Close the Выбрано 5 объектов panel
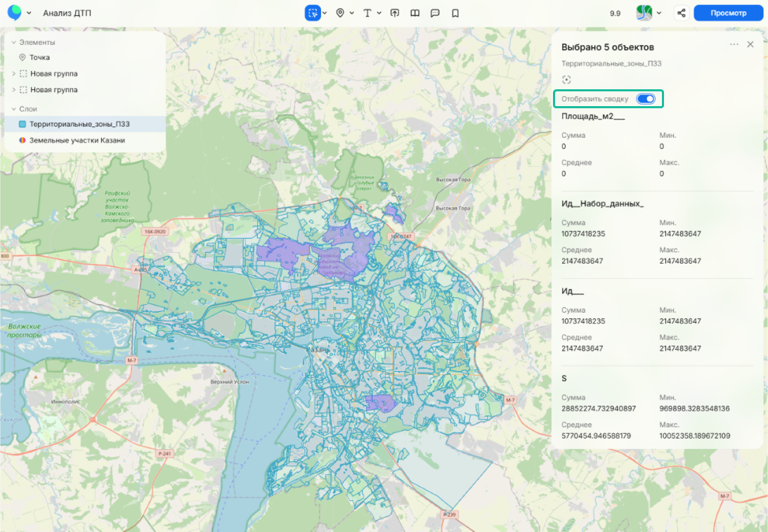The image size is (768, 532). (x=750, y=44)
